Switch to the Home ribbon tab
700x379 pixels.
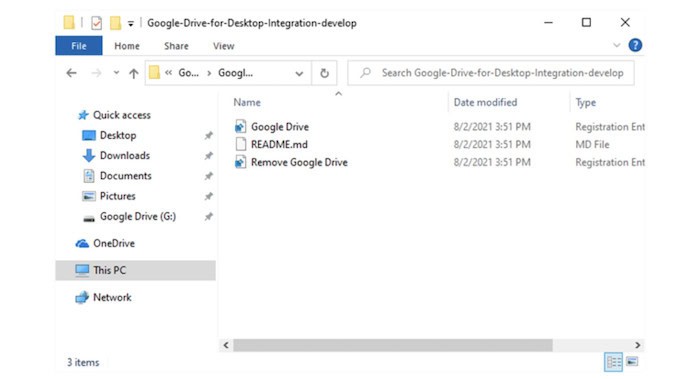127,46
